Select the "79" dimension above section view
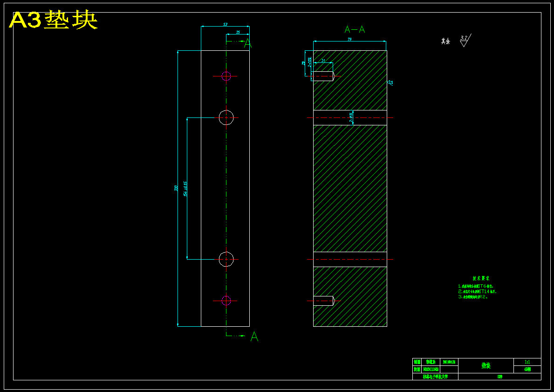The height and width of the screenshot is (392, 554). [x=349, y=39]
